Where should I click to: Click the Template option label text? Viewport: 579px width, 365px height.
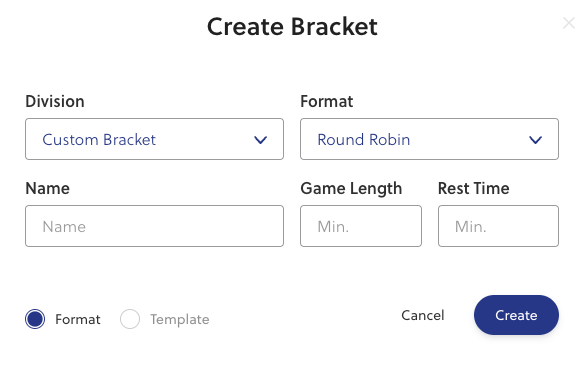(x=180, y=319)
